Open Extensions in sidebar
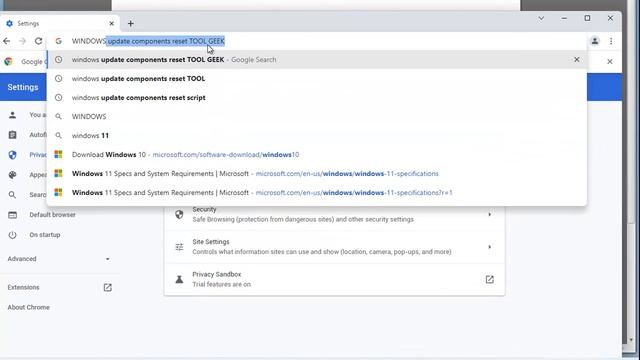640x360 pixels. 23,287
